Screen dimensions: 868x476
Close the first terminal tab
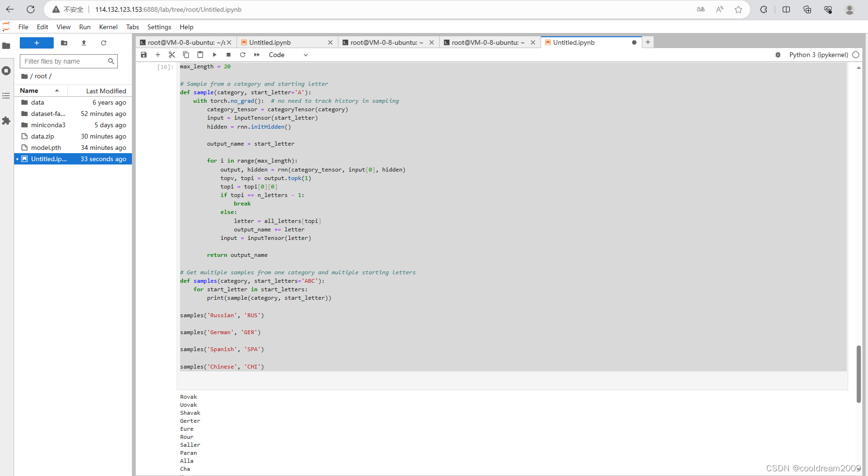[229, 42]
